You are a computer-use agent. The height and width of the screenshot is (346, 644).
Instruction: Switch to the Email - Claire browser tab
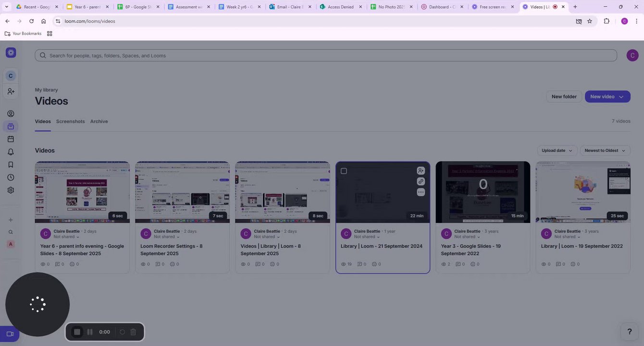pyautogui.click(x=289, y=7)
